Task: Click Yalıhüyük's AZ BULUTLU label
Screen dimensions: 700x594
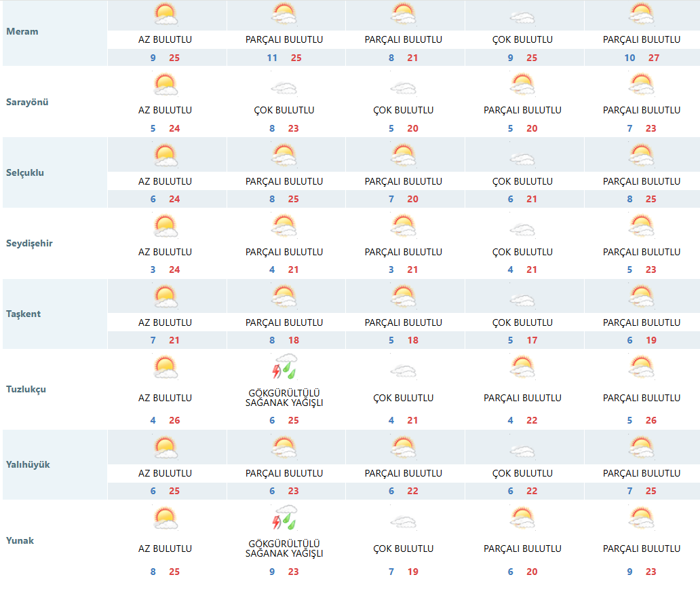Action: click(x=166, y=473)
